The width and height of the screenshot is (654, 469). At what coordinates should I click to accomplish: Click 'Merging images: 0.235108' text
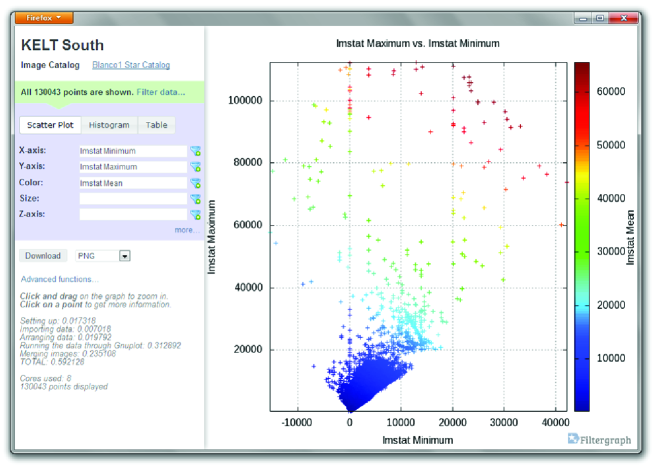[x=68, y=354]
